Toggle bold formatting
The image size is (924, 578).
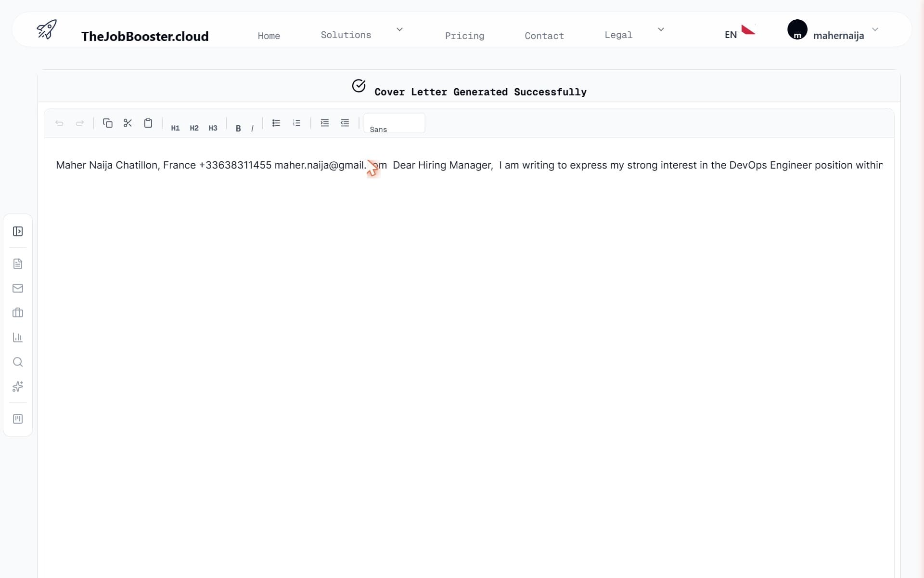[238, 129]
